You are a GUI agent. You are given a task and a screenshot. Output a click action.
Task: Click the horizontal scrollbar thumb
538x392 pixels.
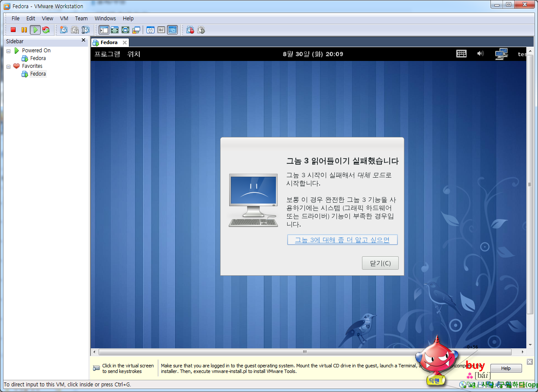pos(304,352)
